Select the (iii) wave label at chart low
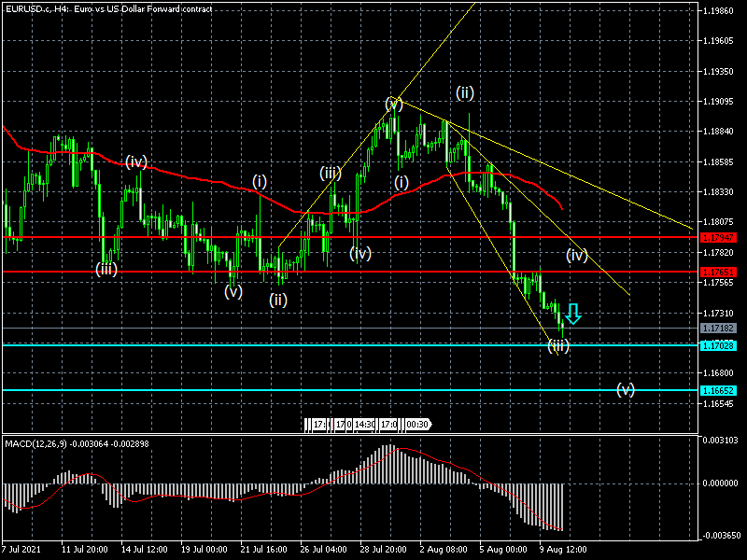The height and width of the screenshot is (560, 747). (558, 346)
